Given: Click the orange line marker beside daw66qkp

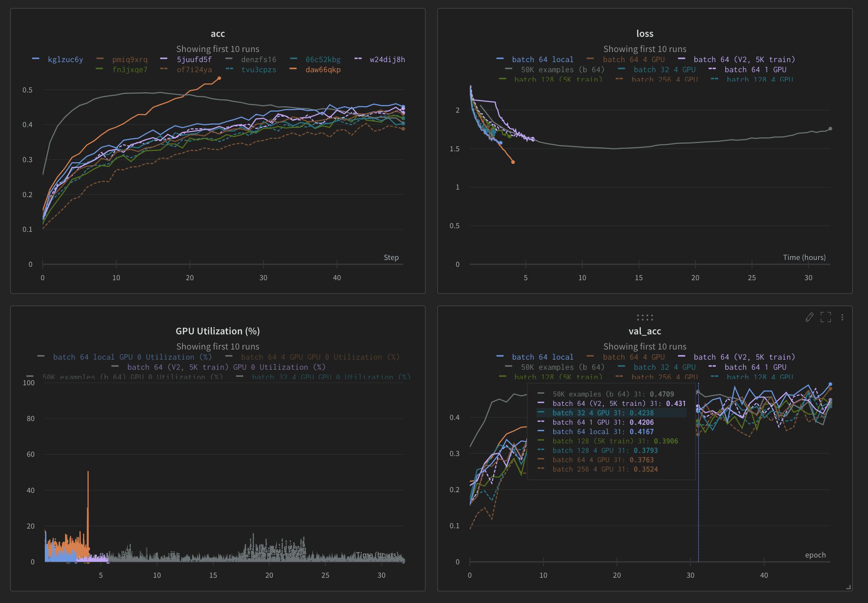Looking at the screenshot, I should coord(293,69).
